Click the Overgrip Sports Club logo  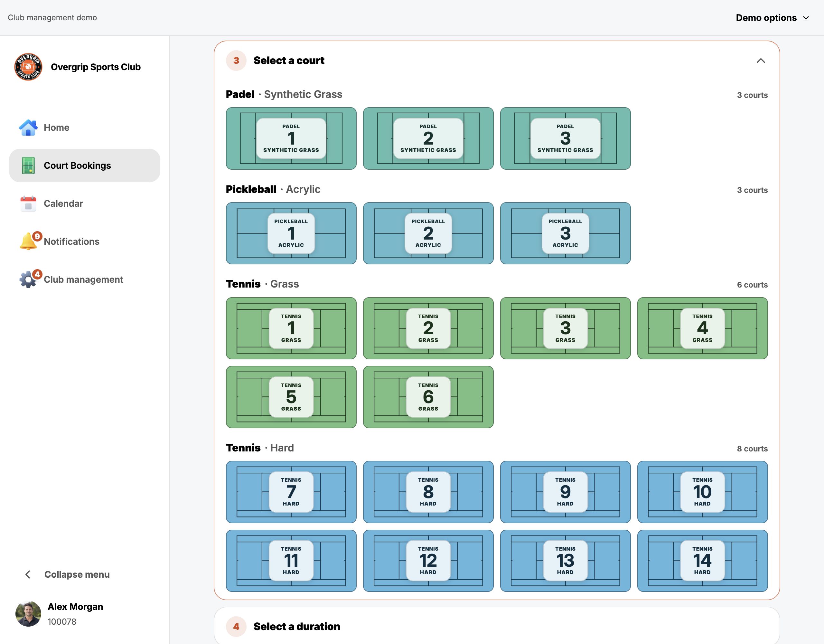pos(28,67)
